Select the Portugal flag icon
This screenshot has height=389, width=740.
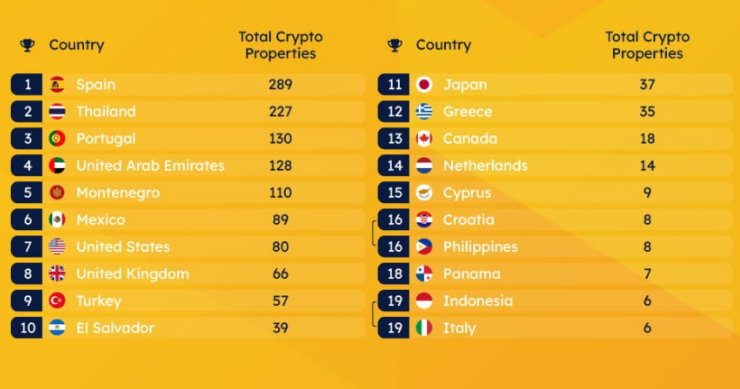[57, 138]
